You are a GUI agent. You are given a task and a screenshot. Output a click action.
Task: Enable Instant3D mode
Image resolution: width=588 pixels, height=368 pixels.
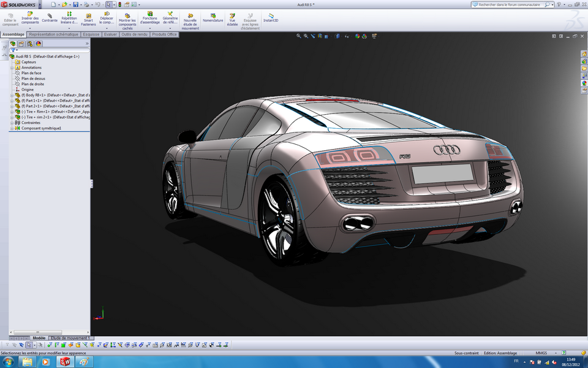pos(269,17)
